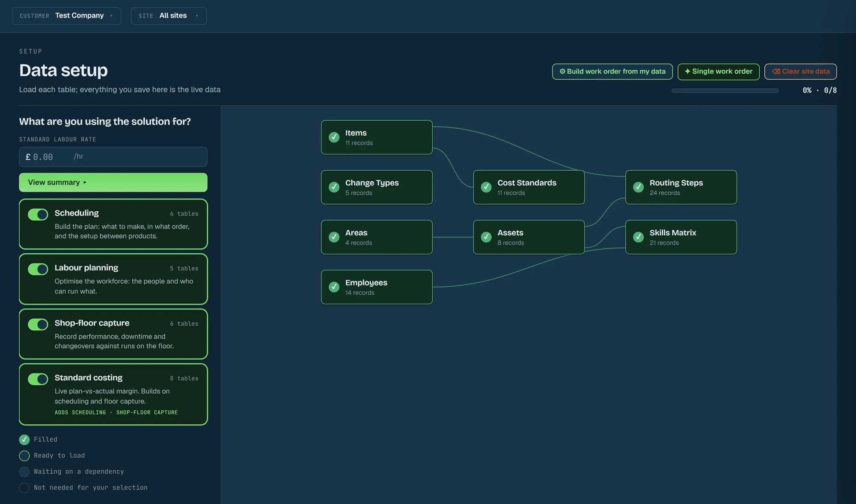
Task: Click the Items node check icon
Action: coord(334,137)
